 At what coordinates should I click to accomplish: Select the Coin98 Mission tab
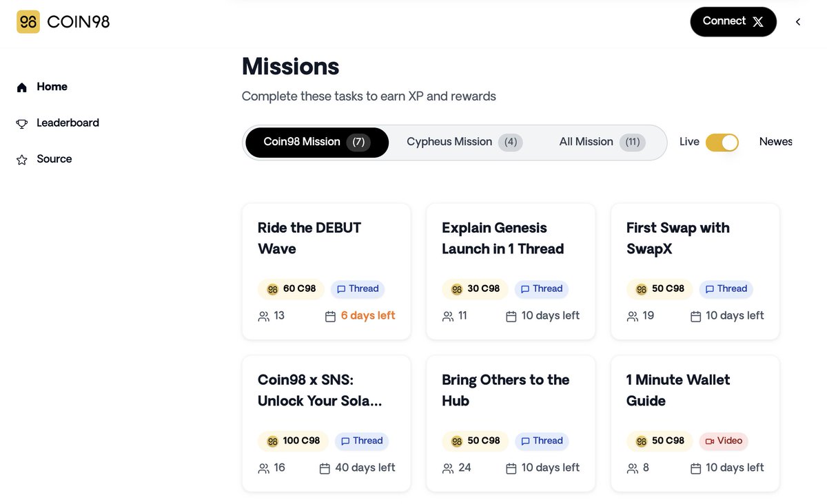[x=317, y=143]
